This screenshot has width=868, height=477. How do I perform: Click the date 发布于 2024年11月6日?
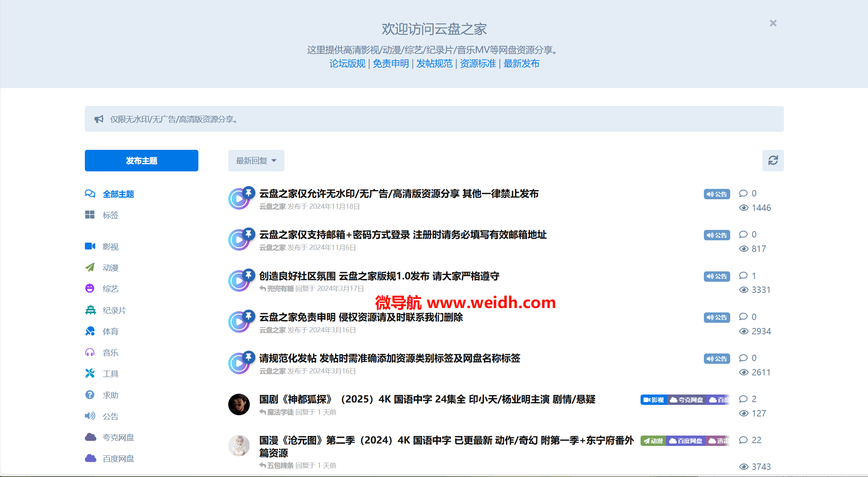click(x=321, y=247)
